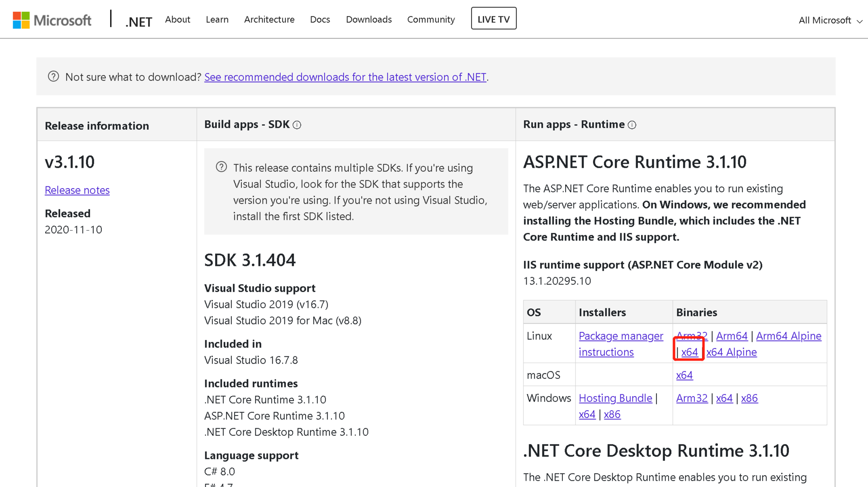The height and width of the screenshot is (487, 868).
Task: Download the Linux x64 binary
Action: click(689, 352)
